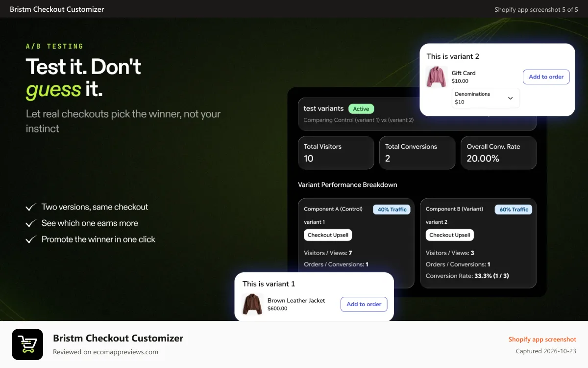588x368 pixels.
Task: Click 'Comparing Control (variant 1) vs (variant 2)' text
Action: pyautogui.click(x=359, y=120)
